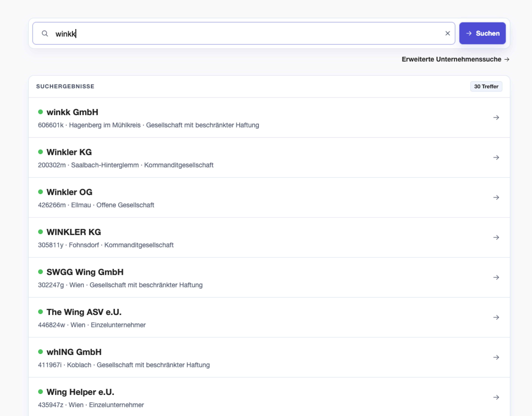Viewport: 532px width, 416px height.
Task: Click arrow icon in SWGG Wing GmbH row
Action: point(496,277)
